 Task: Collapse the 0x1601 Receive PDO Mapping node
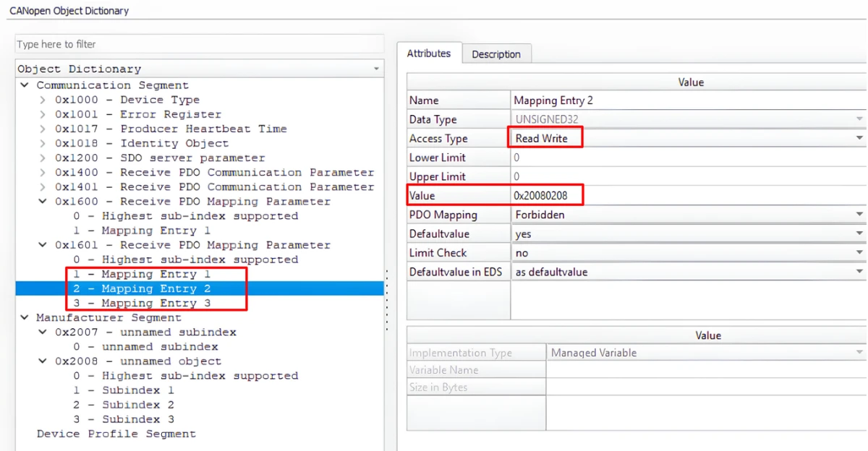pos(43,245)
